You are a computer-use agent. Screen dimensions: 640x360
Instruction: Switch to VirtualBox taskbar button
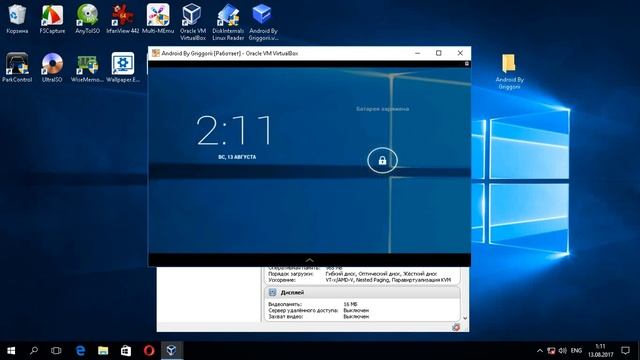pyautogui.click(x=171, y=351)
